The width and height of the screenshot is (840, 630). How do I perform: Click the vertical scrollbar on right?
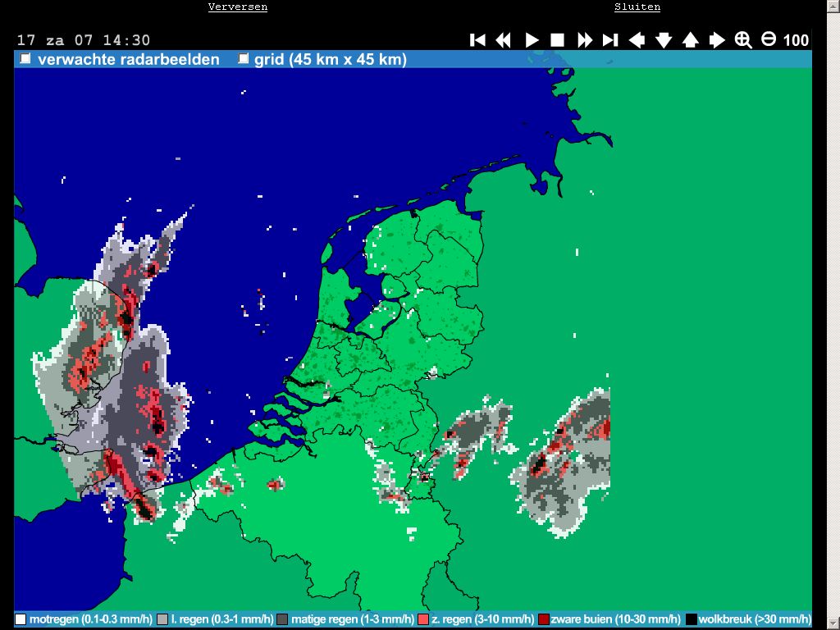833,315
